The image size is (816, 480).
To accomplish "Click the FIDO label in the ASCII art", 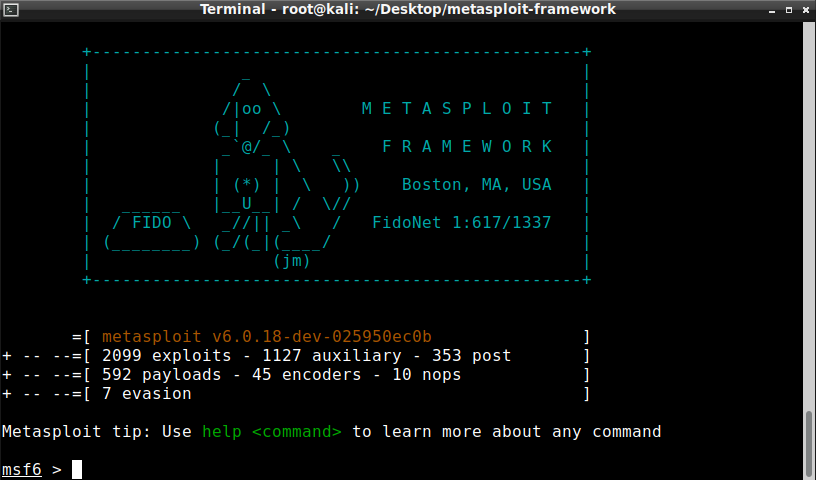I will (151, 223).
